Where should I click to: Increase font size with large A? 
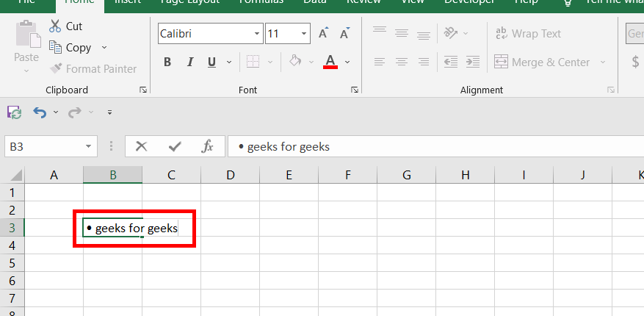point(324,33)
